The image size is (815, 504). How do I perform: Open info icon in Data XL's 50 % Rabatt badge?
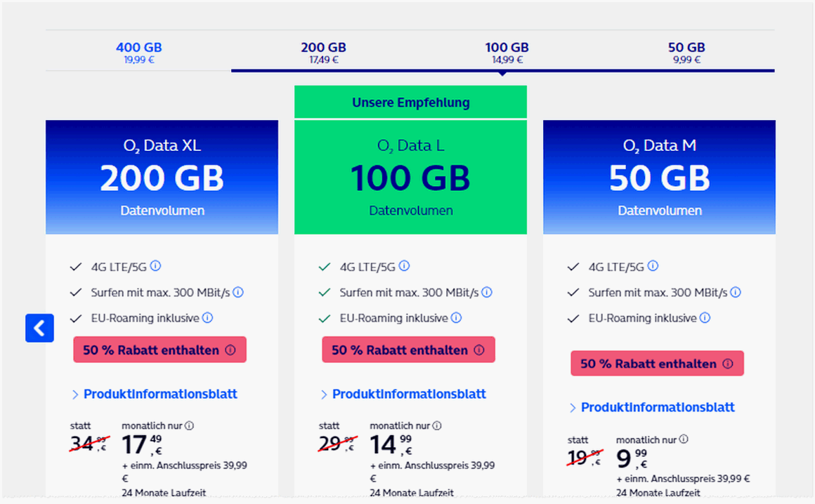(232, 349)
